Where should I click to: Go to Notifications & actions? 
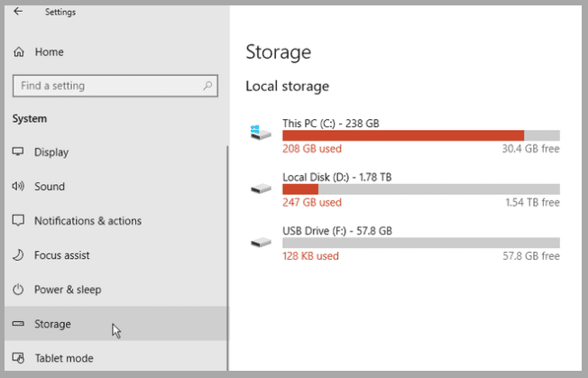[x=87, y=221]
